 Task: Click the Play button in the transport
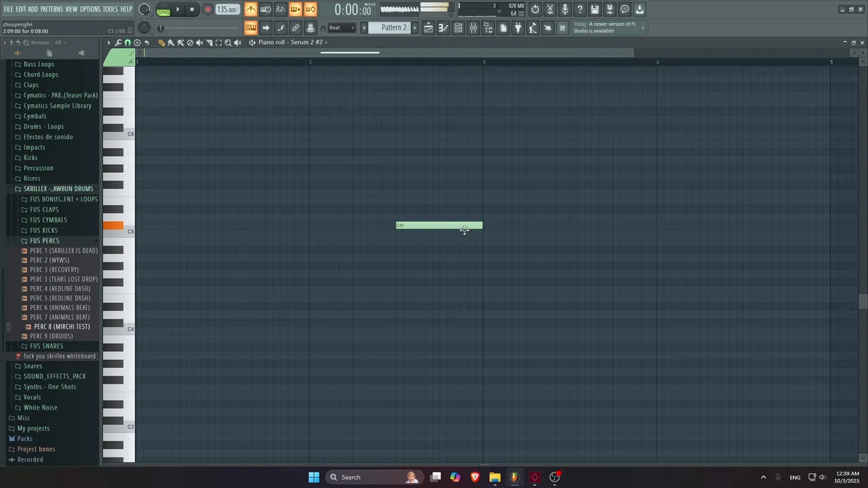[x=178, y=9]
